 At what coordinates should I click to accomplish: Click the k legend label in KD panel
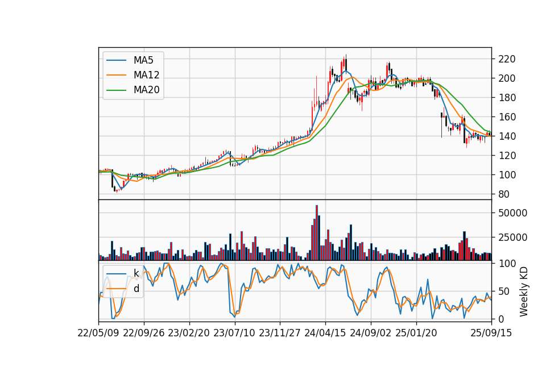point(136,273)
